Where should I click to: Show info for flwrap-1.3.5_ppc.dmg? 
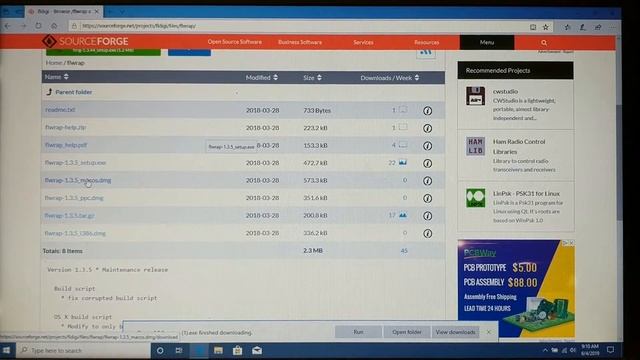(x=427, y=198)
